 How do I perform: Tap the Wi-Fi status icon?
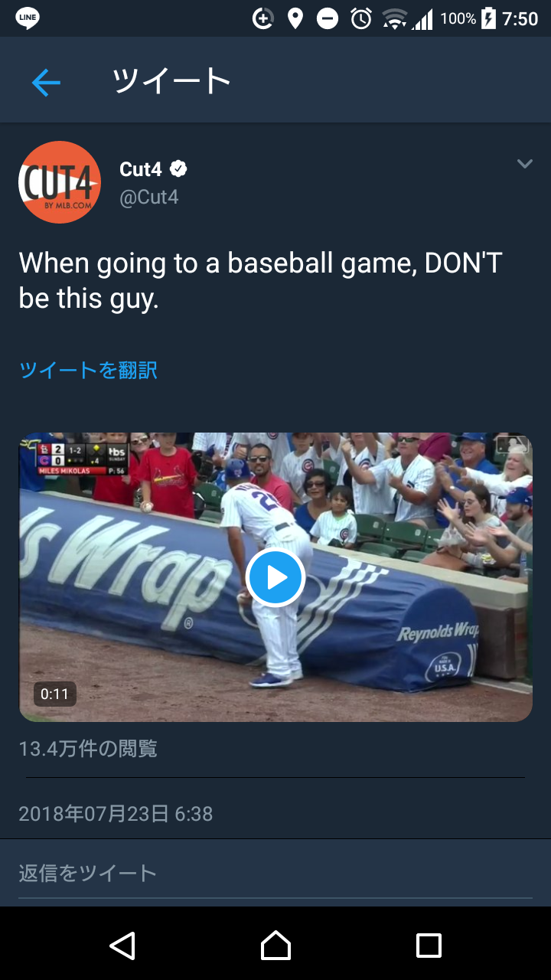point(395,18)
